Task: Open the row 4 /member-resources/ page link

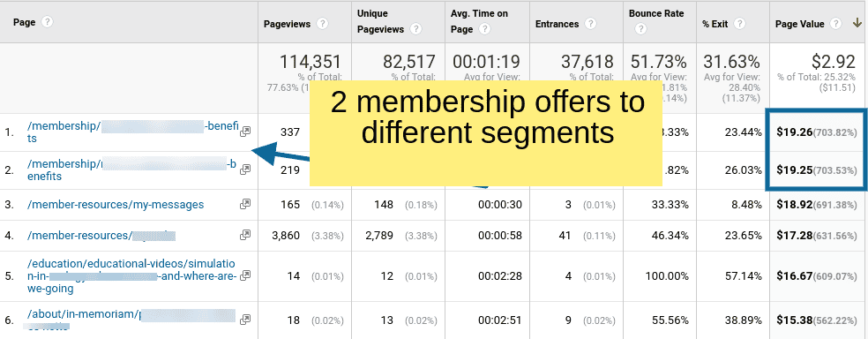Action: [x=101, y=236]
